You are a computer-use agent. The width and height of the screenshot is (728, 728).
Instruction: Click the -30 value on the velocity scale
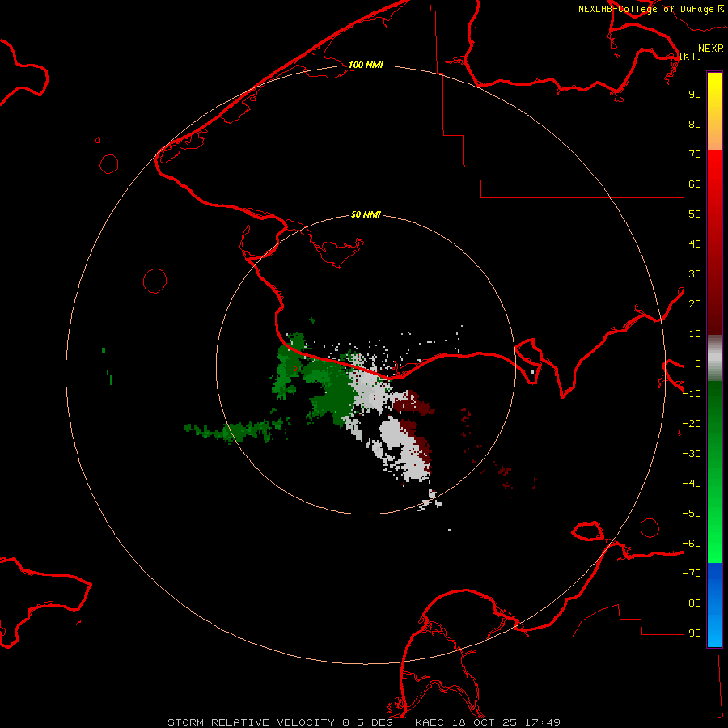(x=692, y=454)
